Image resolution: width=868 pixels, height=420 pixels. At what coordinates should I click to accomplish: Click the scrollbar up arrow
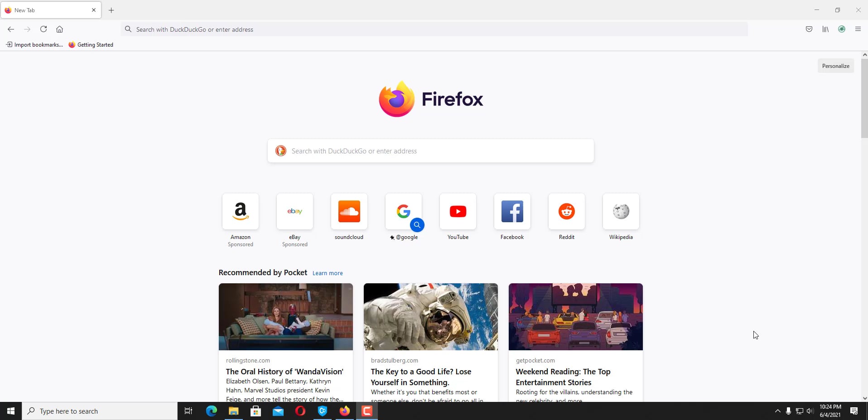864,54
